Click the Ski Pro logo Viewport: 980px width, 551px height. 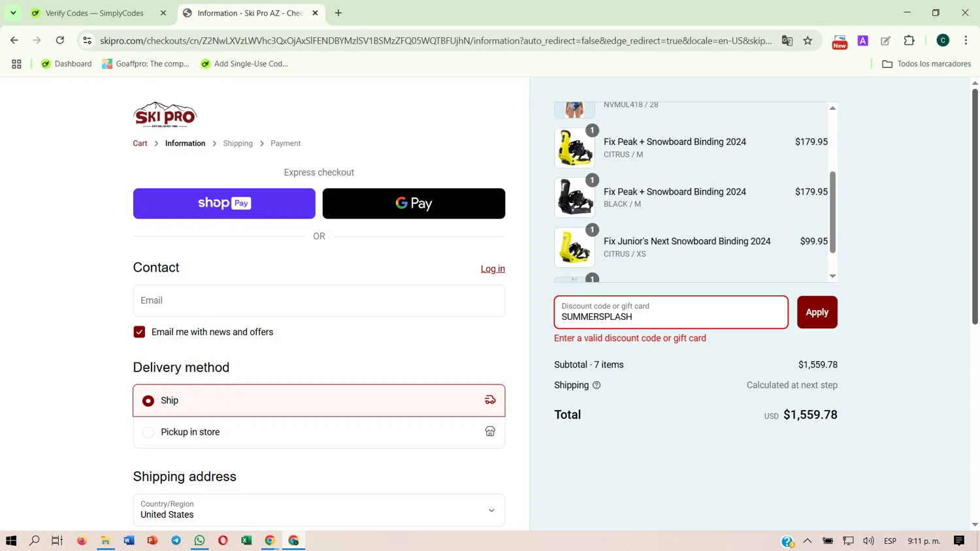tap(165, 114)
